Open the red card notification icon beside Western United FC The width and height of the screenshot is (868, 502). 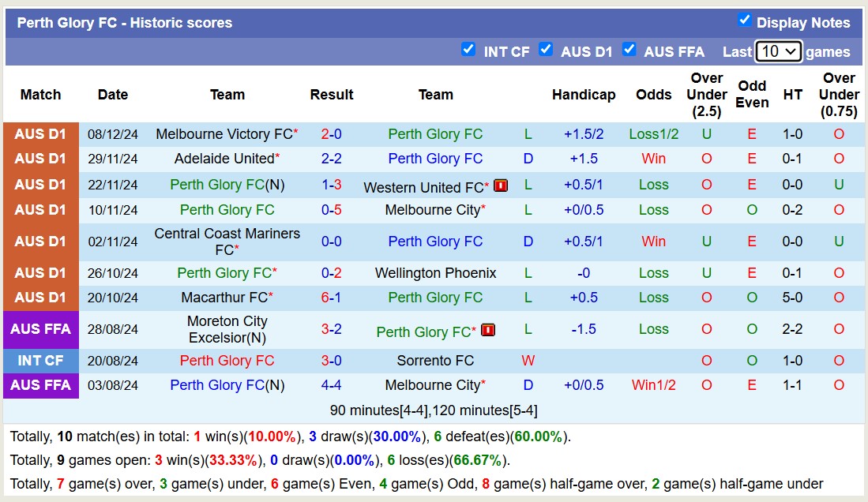pos(500,185)
